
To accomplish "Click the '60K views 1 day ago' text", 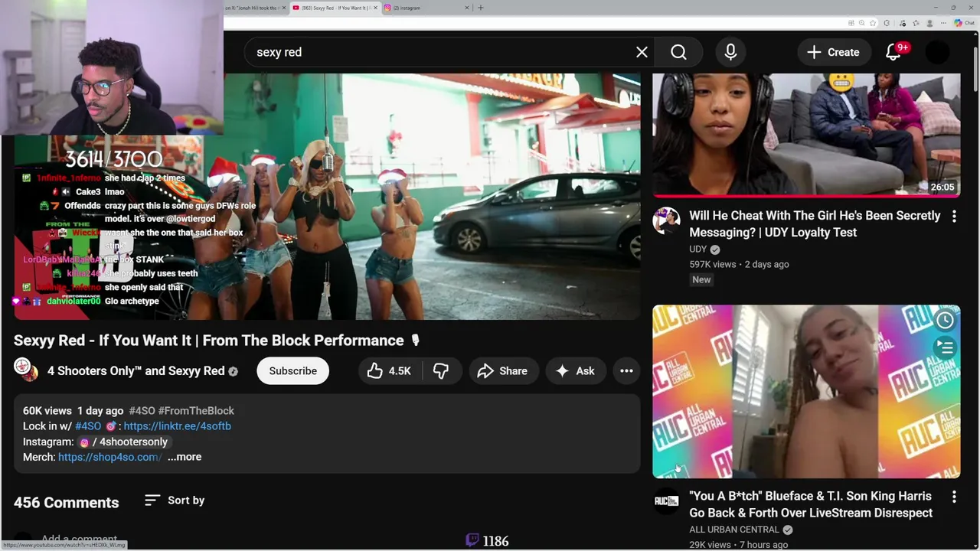I will click(73, 411).
